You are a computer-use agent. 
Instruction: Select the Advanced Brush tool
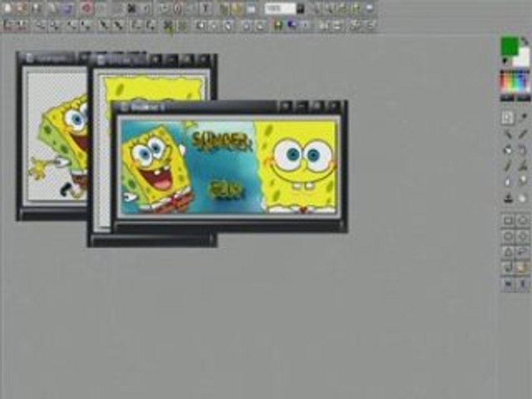pos(523,166)
